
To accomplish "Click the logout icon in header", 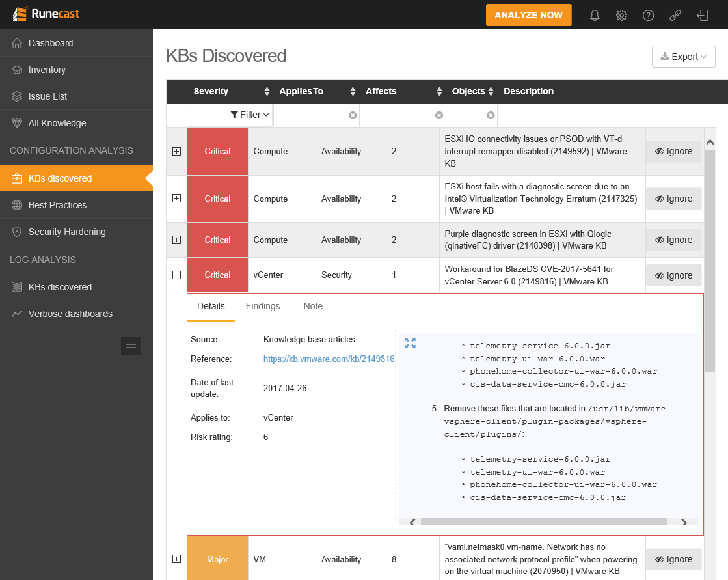I will (702, 16).
